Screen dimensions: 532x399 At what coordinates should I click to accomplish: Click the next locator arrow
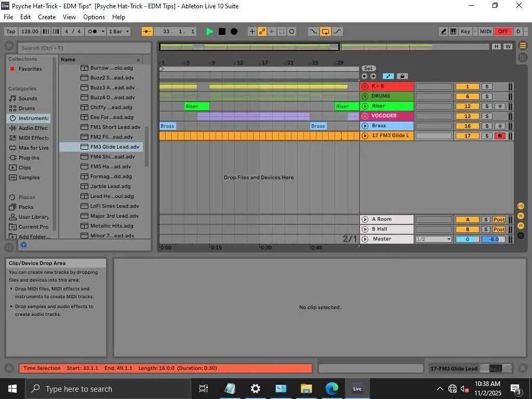[x=373, y=76]
